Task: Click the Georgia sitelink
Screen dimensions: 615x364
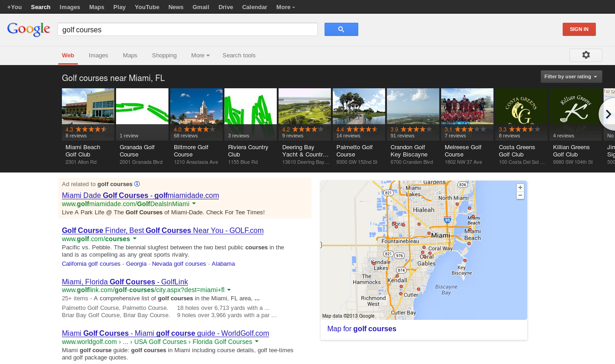Action: (x=137, y=264)
